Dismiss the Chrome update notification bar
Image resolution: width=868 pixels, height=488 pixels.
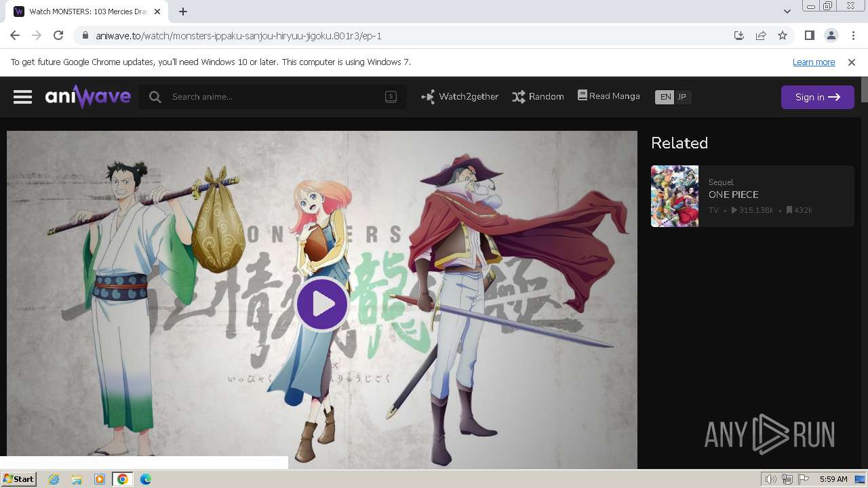[852, 62]
